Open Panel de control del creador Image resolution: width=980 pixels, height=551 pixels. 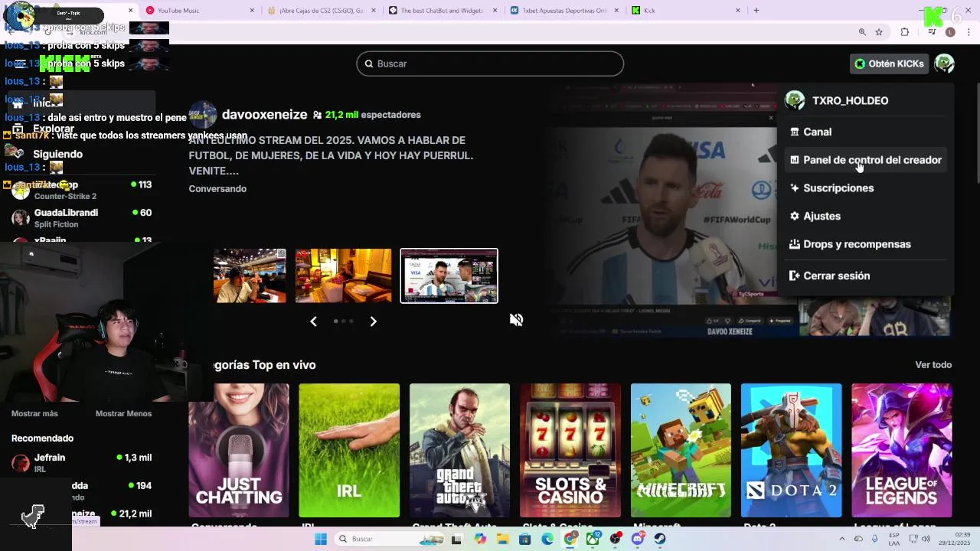point(865,160)
